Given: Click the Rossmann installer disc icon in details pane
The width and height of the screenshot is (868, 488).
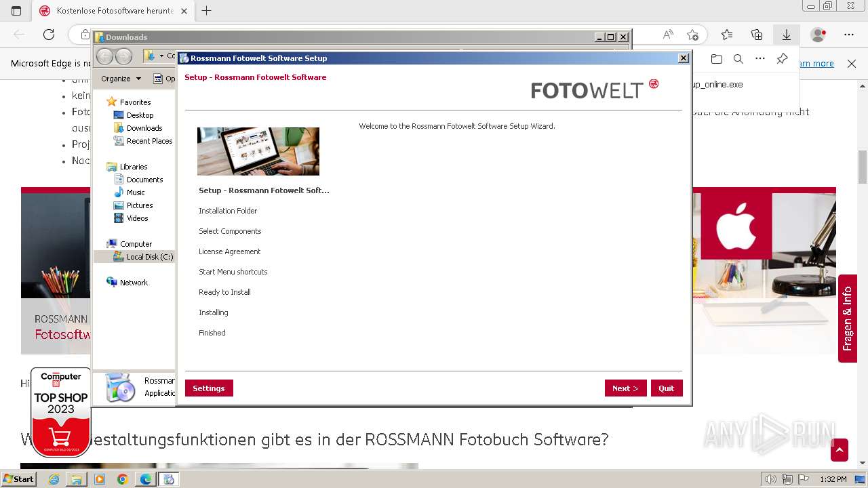Looking at the screenshot, I should [x=120, y=387].
